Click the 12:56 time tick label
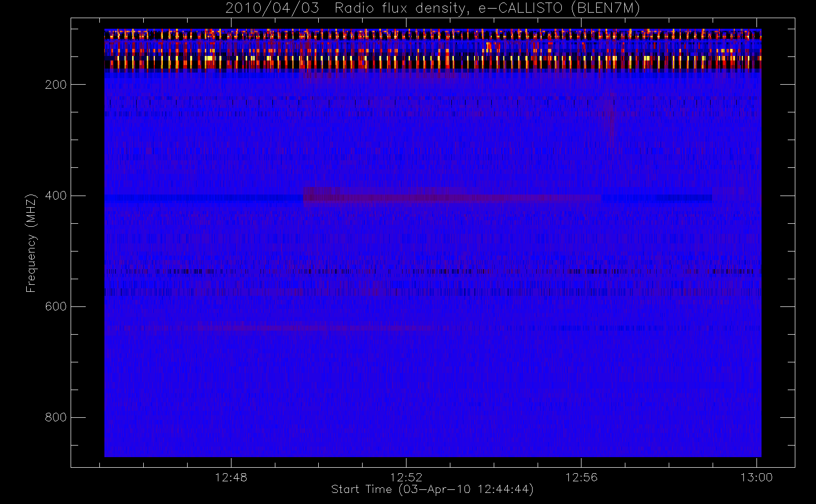This screenshot has height=504, width=816. (581, 477)
